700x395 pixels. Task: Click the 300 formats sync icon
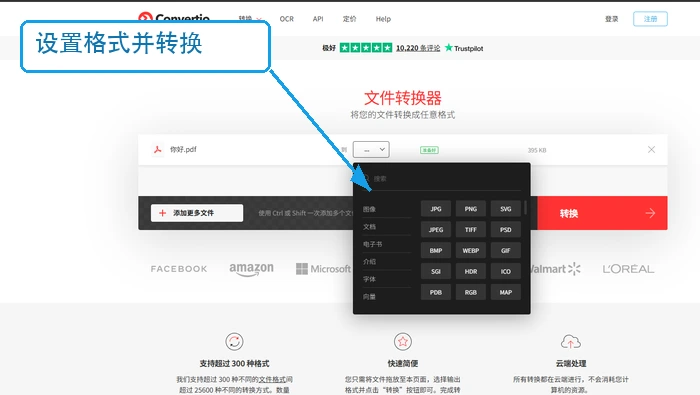click(x=234, y=342)
